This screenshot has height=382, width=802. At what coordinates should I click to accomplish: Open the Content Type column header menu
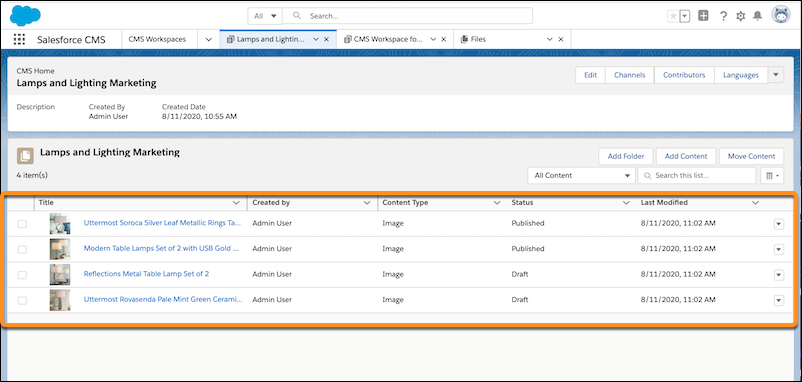497,203
